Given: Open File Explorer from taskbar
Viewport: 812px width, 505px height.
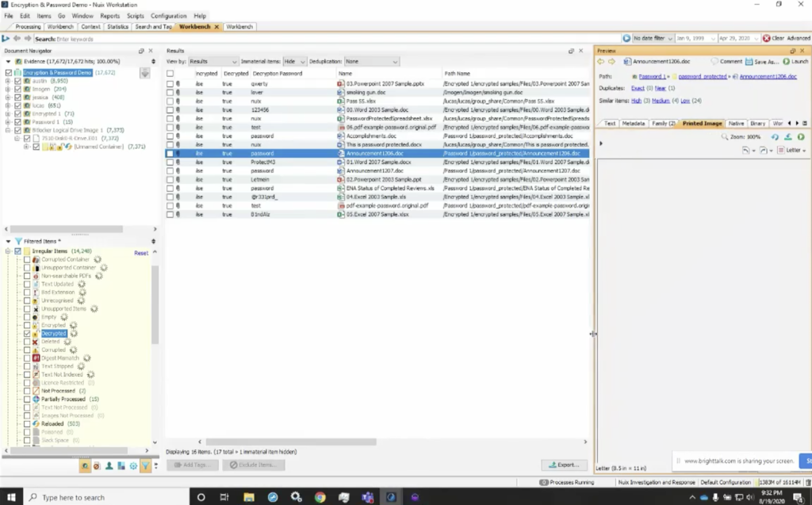Looking at the screenshot, I should tap(249, 497).
